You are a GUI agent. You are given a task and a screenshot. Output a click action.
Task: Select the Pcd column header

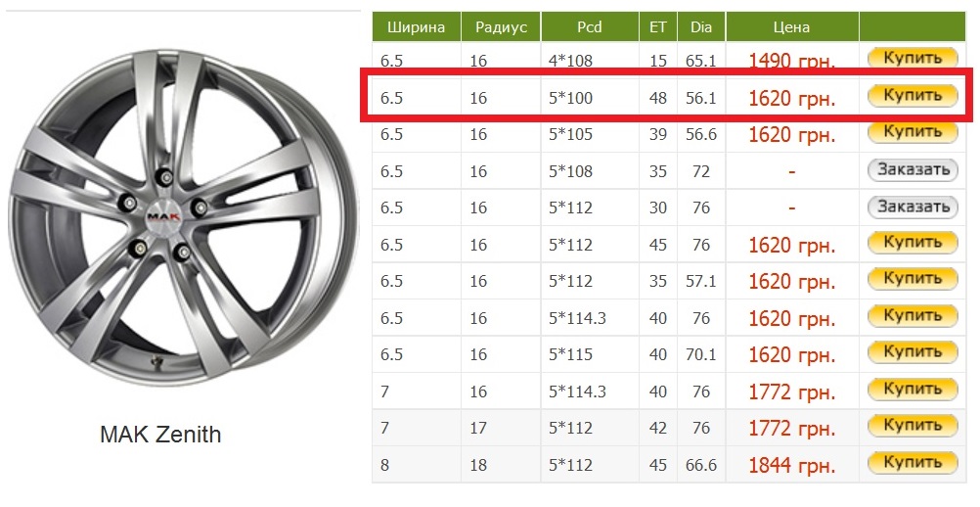(590, 27)
